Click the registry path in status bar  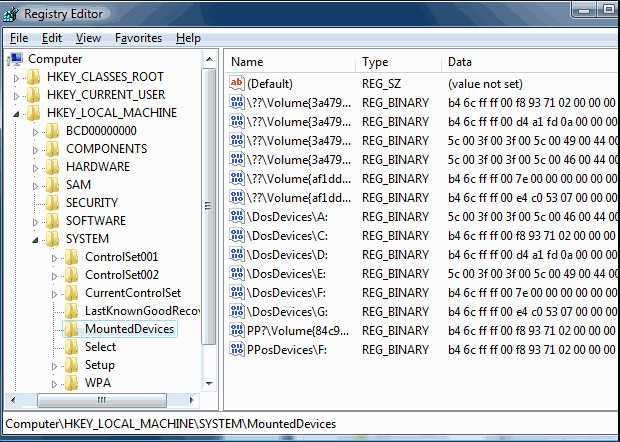point(171,424)
